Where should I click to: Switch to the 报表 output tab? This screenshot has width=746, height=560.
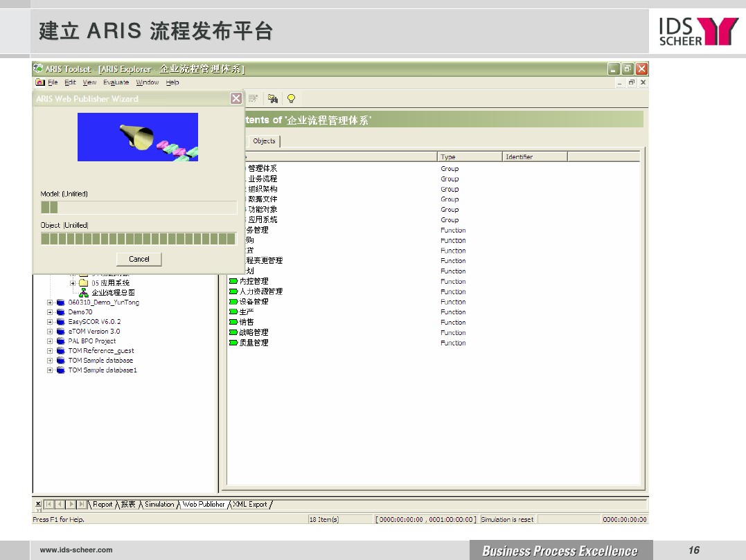tap(128, 504)
